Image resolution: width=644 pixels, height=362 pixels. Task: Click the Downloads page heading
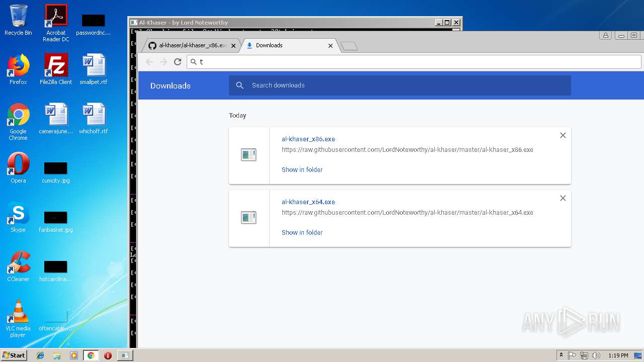pyautogui.click(x=171, y=86)
